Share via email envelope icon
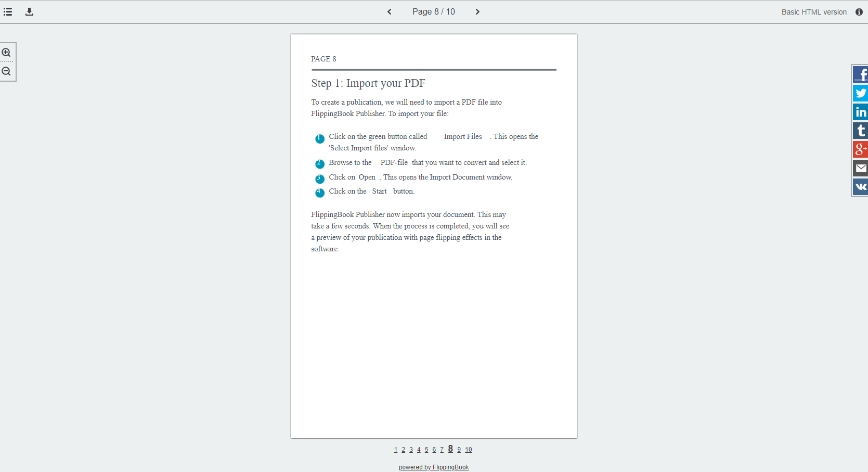Viewport: 868px width, 472px height. (x=861, y=168)
